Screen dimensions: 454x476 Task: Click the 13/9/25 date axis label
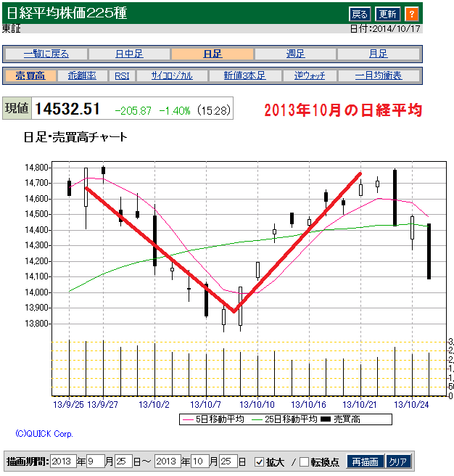tap(68, 404)
